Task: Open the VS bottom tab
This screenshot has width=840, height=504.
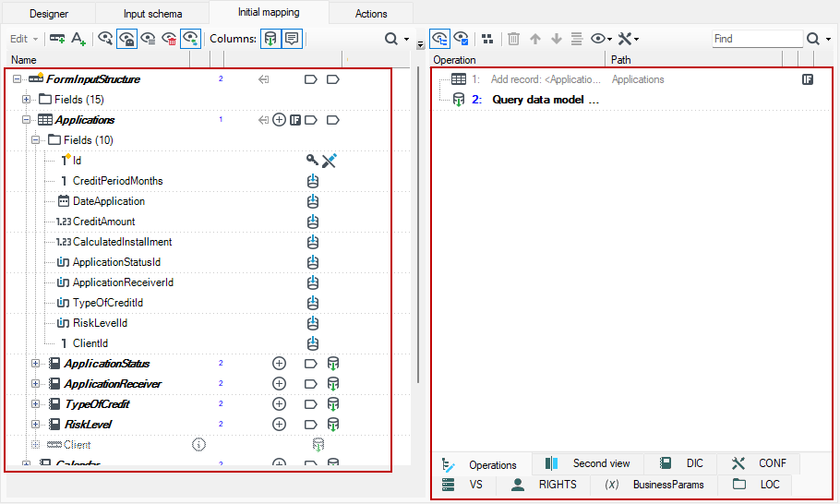Action: point(463,485)
